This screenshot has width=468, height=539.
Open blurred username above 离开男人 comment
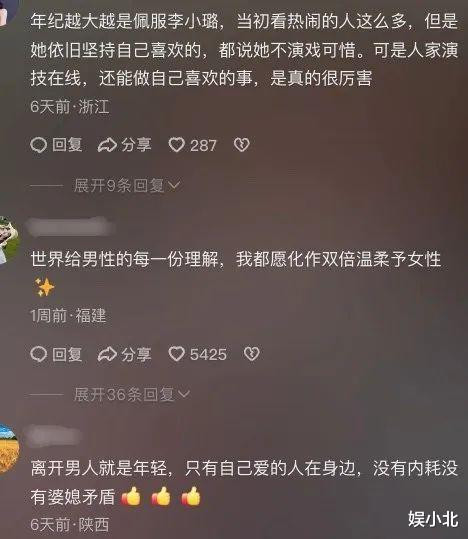tap(54, 436)
